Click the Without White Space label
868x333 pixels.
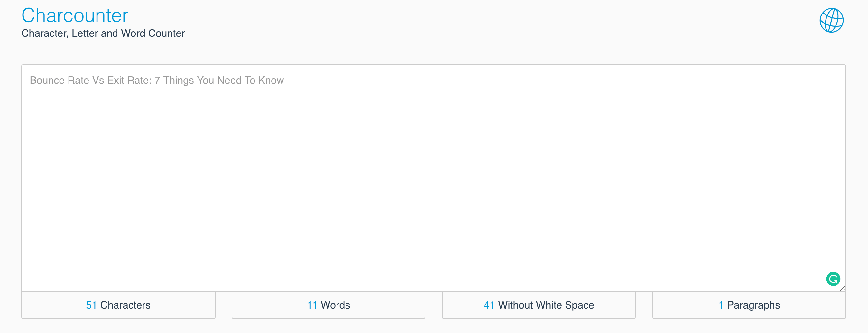click(x=546, y=305)
